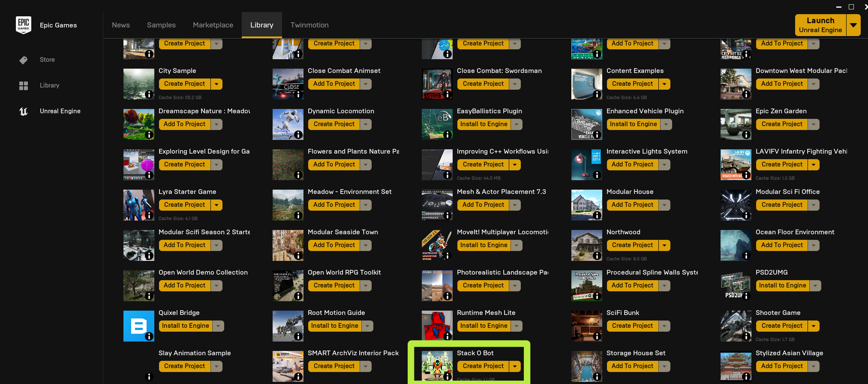Show info icon on Open World RPG Toolkit

click(x=298, y=296)
